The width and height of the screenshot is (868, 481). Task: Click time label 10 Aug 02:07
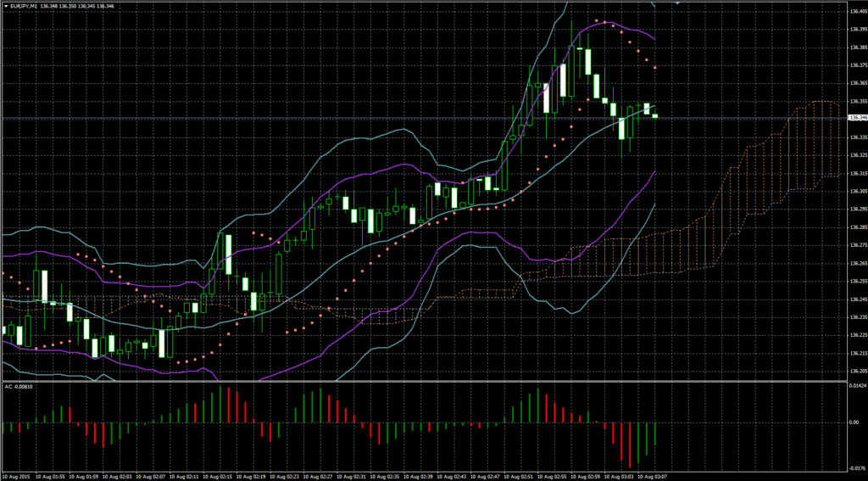[x=152, y=476]
